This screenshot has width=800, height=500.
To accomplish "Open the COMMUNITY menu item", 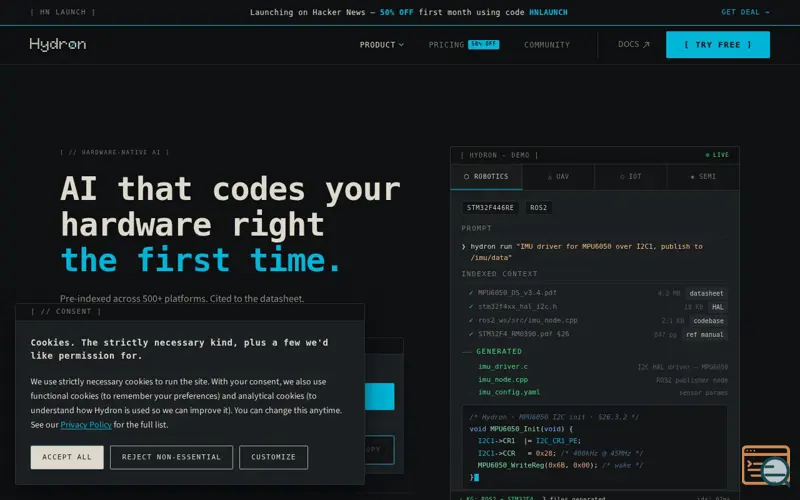I will click(546, 45).
